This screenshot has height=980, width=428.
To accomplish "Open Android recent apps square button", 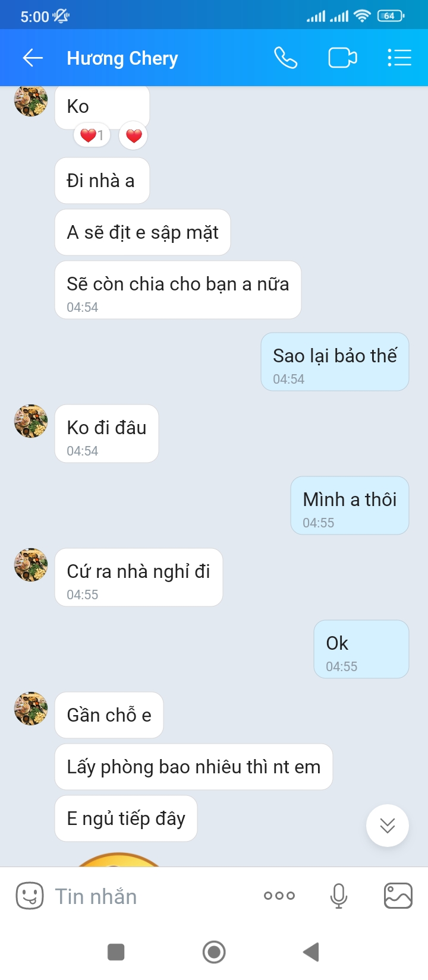I will pos(116,952).
